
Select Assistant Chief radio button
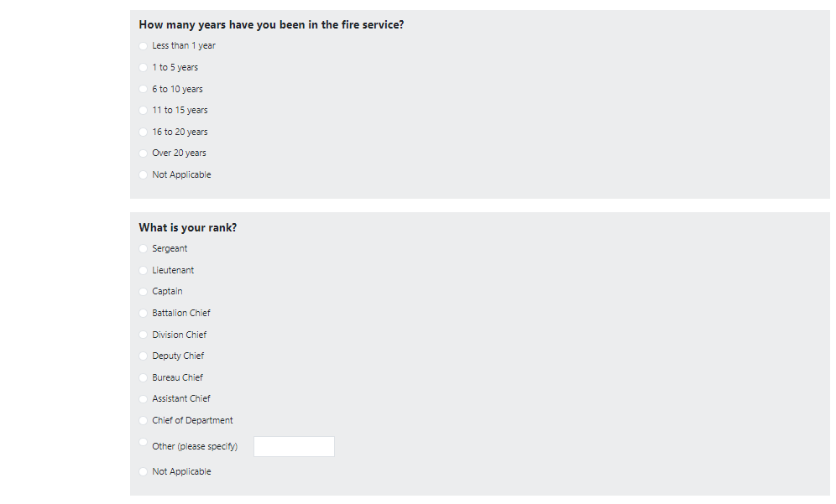coord(144,398)
